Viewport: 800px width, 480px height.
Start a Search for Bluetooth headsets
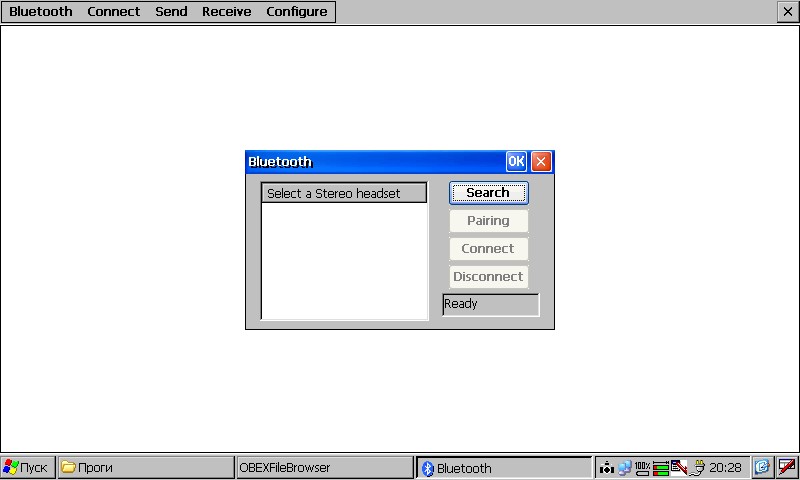click(488, 193)
